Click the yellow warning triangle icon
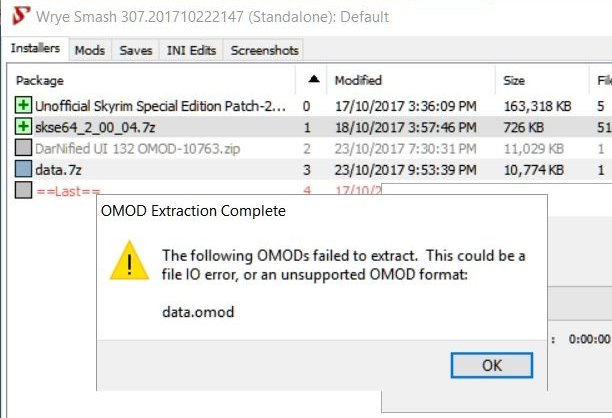612x418 pixels. [x=130, y=261]
